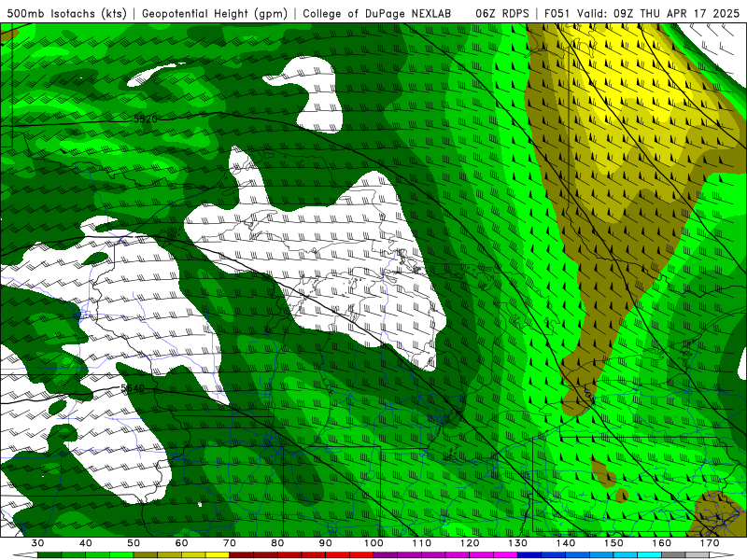The height and width of the screenshot is (560, 747).
Task: Click the 150 value on the scale
Action: coord(613,543)
